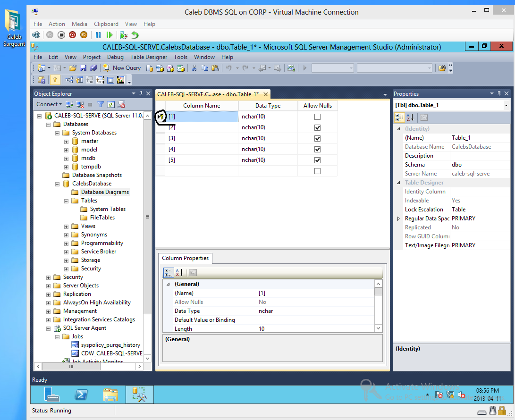Select Database Diagrams in Object Explorer

(105, 192)
